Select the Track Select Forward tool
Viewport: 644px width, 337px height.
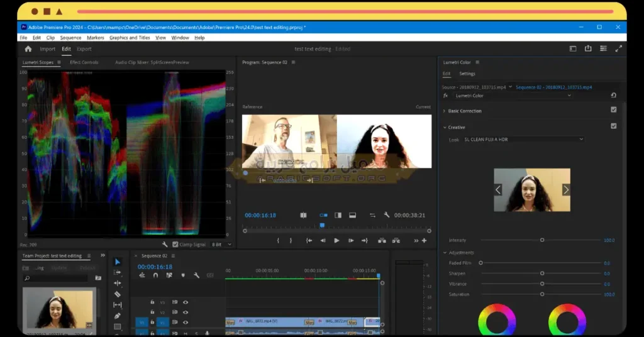coord(118,272)
